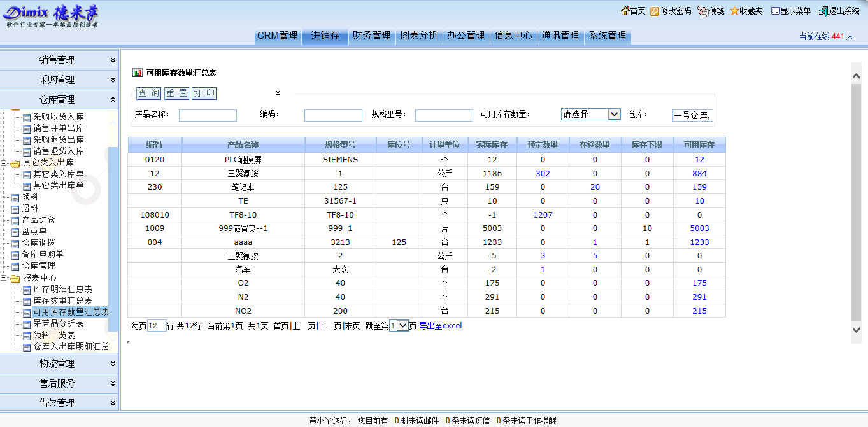The image size is (868, 427).
Task: Switch to the 财务管理 tab
Action: click(371, 36)
